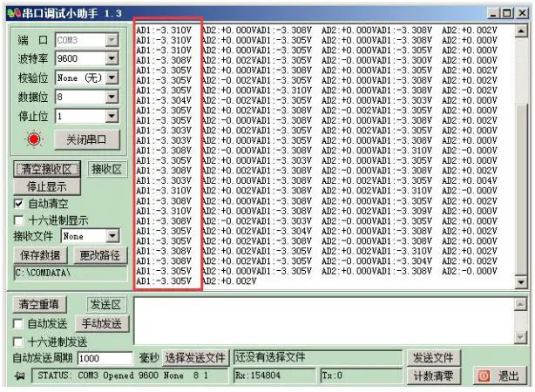Image resolution: width=535 pixels, height=392 pixels.
Task: Click the AD2:+0.004V reading
Action: pyautogui.click(x=470, y=180)
